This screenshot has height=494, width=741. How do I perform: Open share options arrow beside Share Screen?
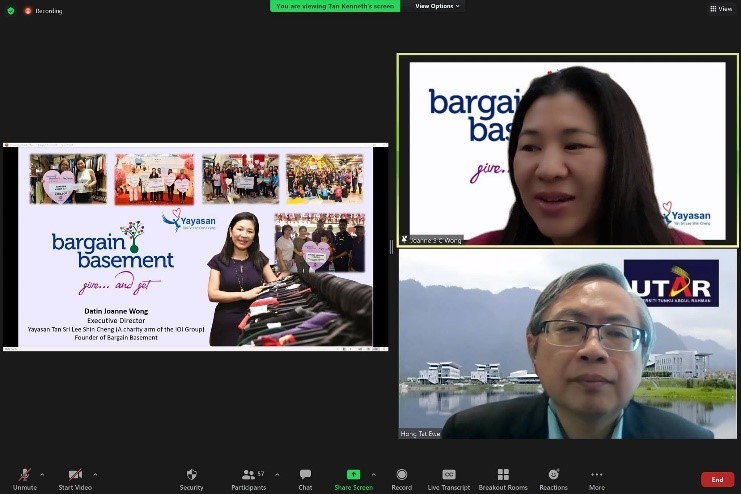(374, 475)
